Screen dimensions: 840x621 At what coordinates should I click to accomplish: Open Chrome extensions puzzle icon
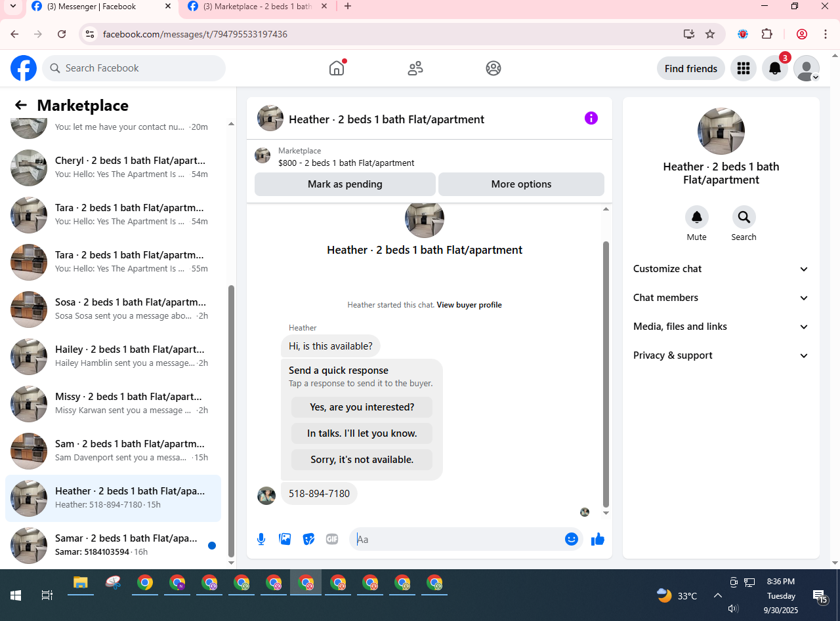click(x=766, y=34)
